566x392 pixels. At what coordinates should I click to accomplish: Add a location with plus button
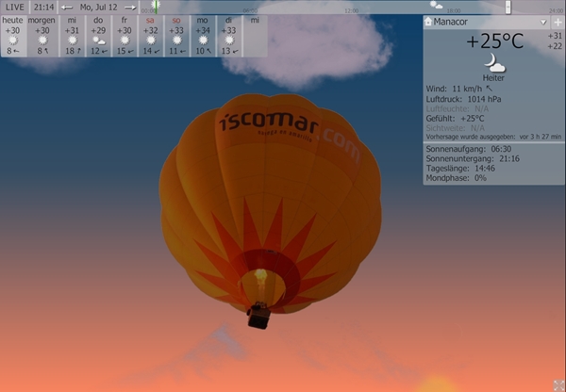pyautogui.click(x=558, y=23)
